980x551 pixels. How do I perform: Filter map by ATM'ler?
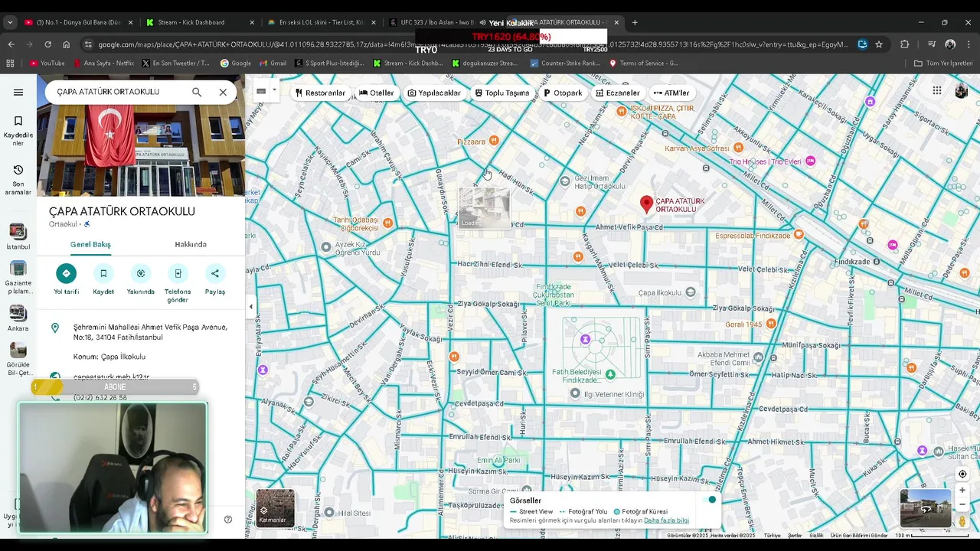pyautogui.click(x=671, y=93)
